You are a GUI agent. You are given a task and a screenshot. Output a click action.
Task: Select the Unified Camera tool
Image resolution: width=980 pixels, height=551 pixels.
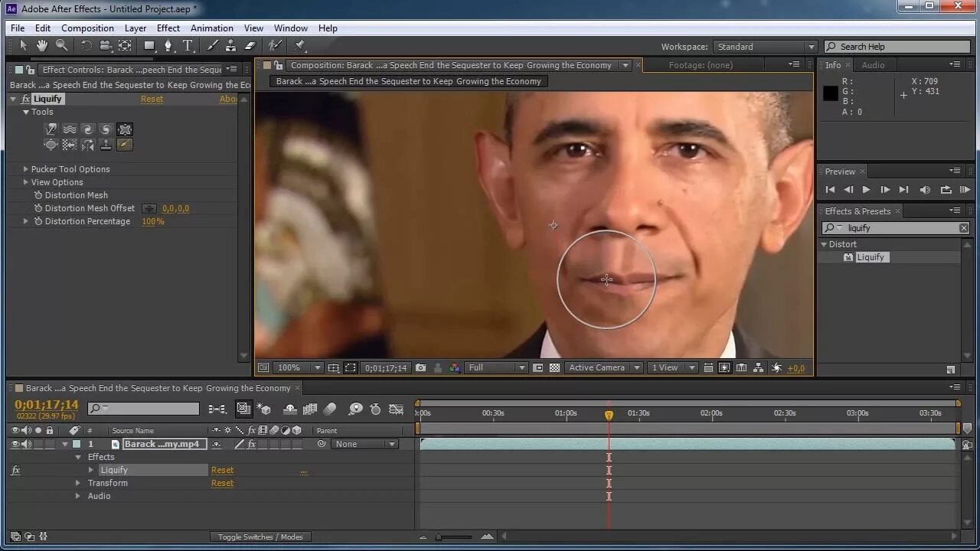(x=106, y=46)
